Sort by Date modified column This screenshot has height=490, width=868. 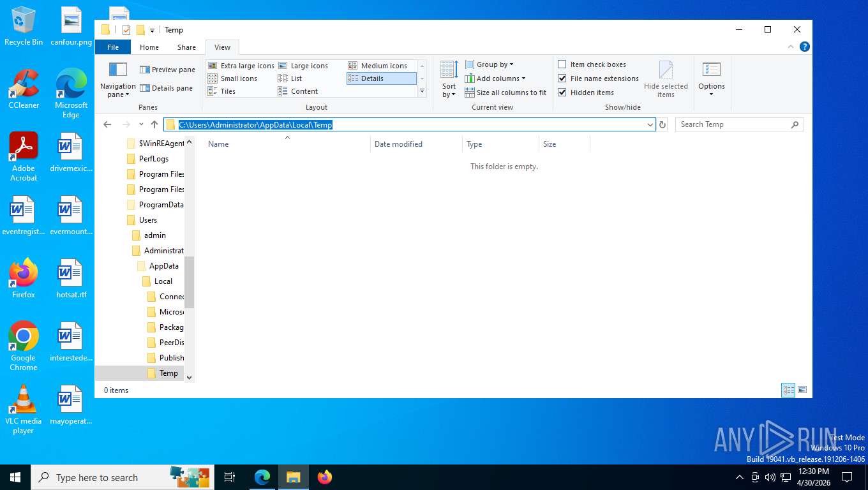point(416,144)
